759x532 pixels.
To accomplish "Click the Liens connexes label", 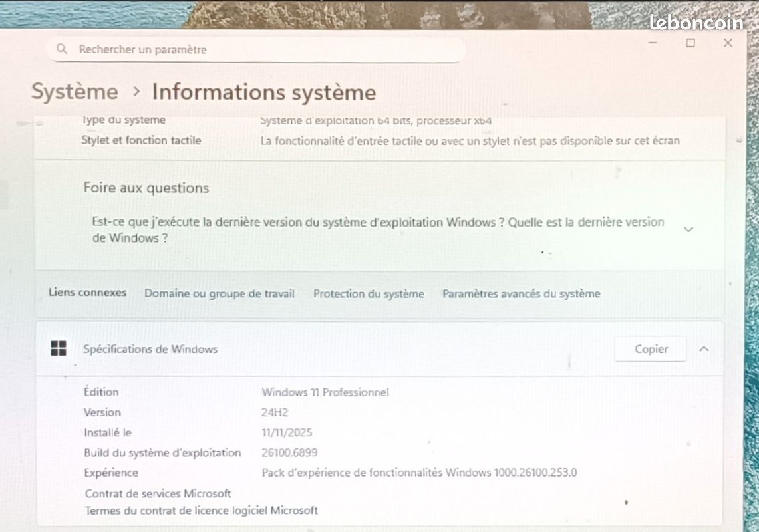I will pyautogui.click(x=88, y=293).
